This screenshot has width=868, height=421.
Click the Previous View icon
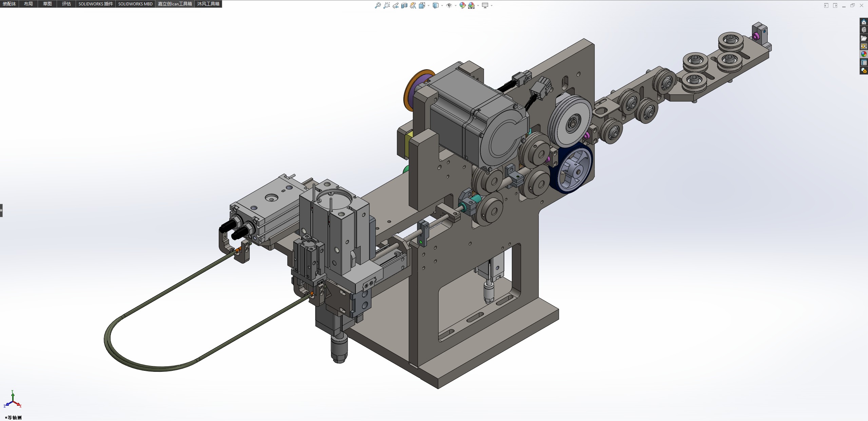(396, 5)
